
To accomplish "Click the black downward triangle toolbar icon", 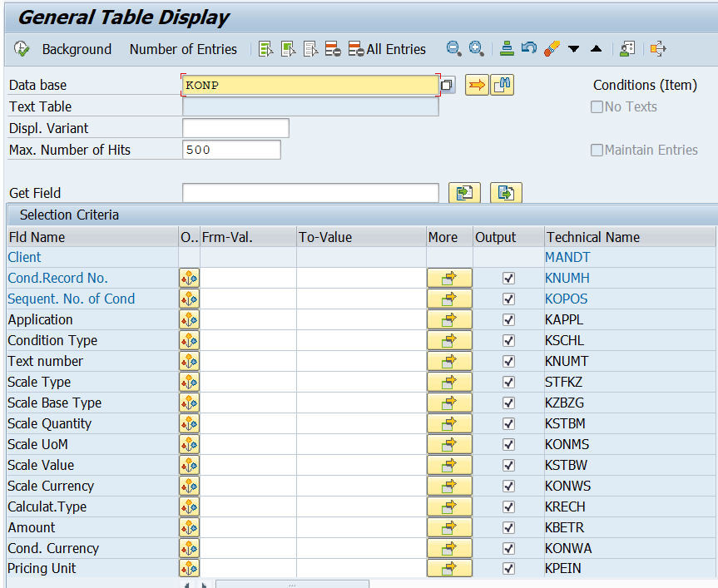I will coord(573,48).
